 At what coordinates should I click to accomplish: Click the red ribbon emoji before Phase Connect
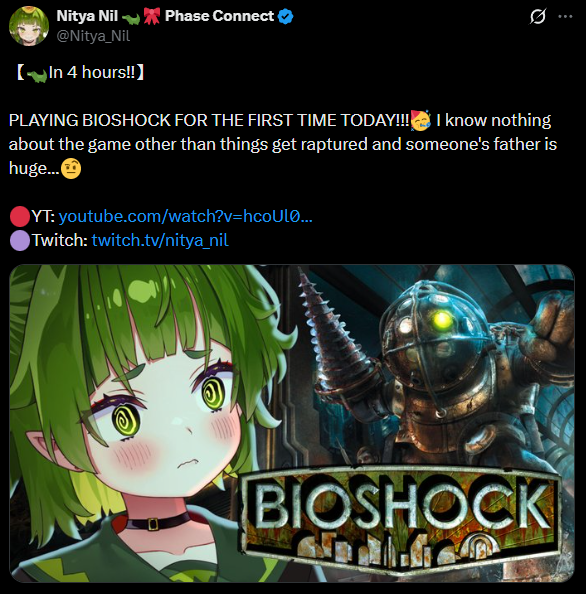[x=152, y=16]
